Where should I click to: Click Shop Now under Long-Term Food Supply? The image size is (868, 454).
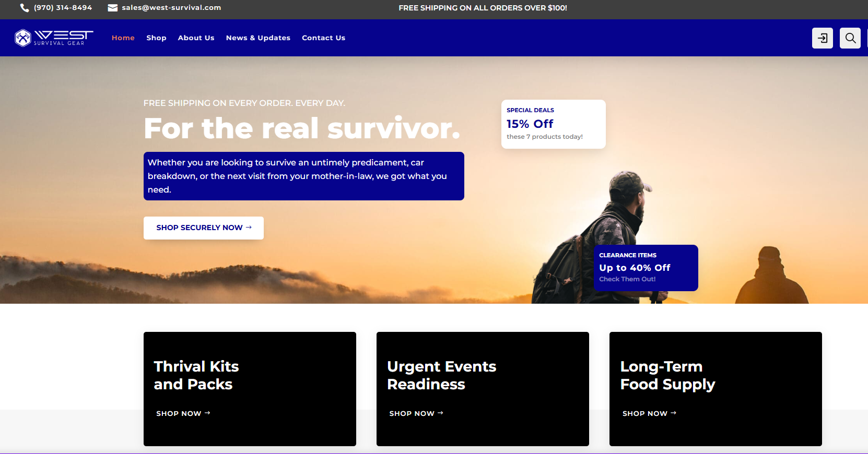(649, 413)
